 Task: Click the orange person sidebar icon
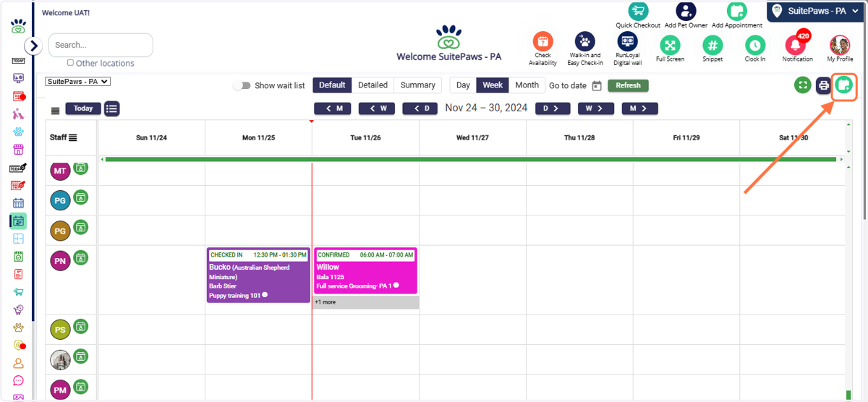(19, 364)
